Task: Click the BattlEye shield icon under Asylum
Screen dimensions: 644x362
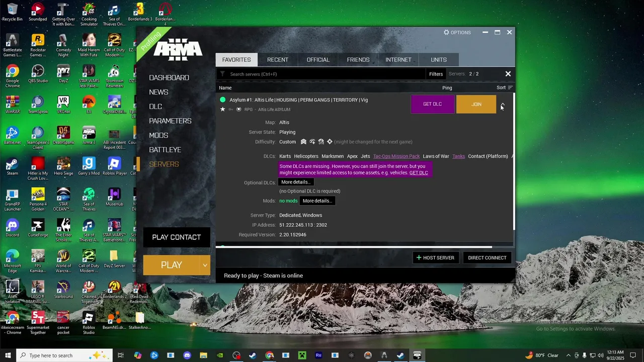Action: coord(239,109)
